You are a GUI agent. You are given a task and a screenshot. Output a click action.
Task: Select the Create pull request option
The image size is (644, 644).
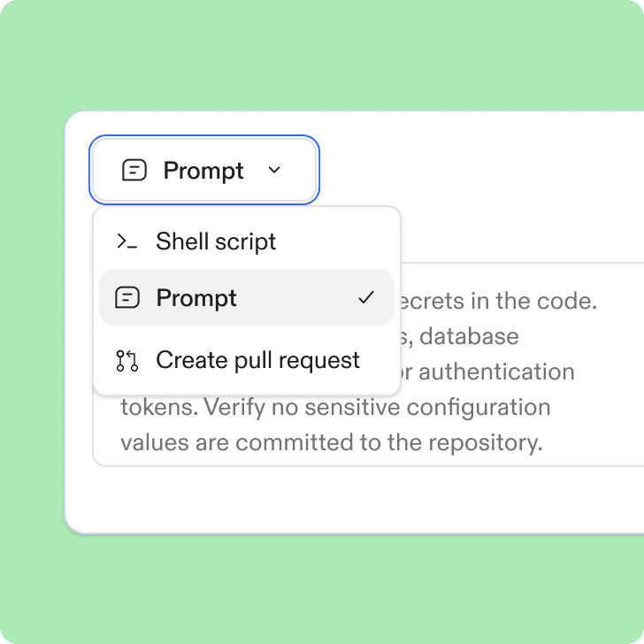click(x=257, y=360)
